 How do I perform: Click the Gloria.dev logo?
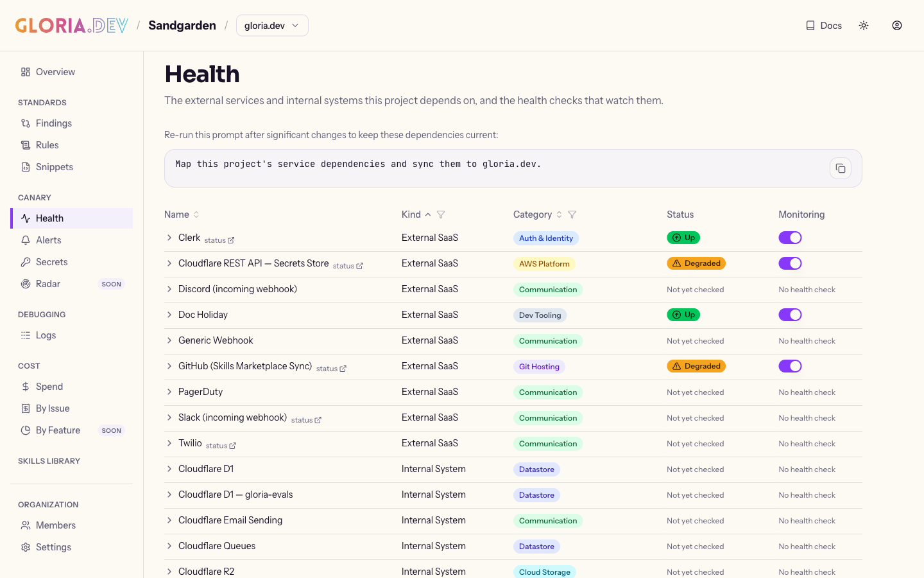click(x=72, y=26)
